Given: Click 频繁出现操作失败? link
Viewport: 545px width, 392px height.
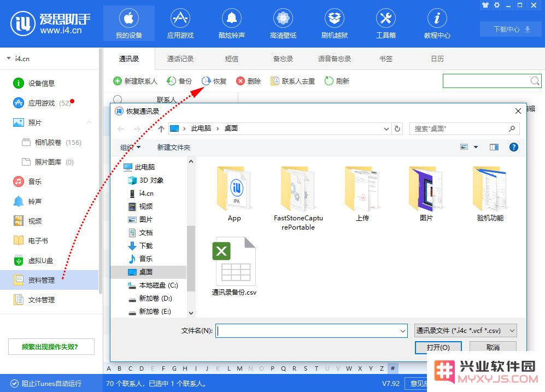Looking at the screenshot, I should [x=51, y=347].
